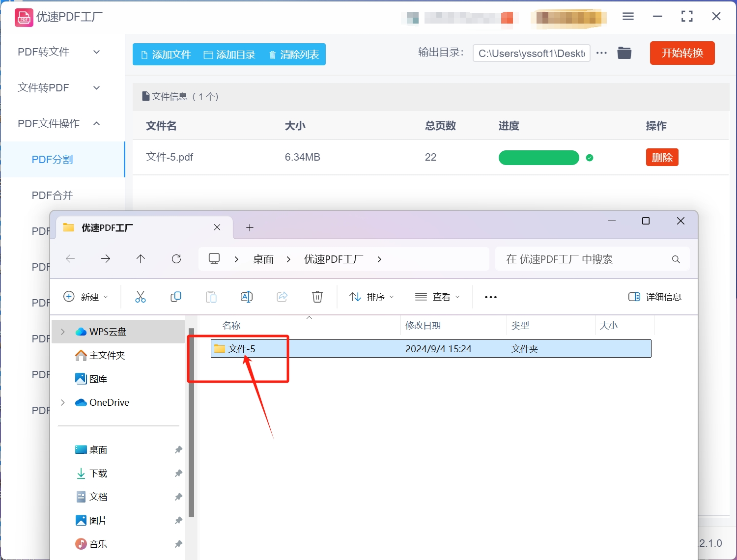
Task: Expand the PDF转文件 menu section
Action: coord(59,52)
